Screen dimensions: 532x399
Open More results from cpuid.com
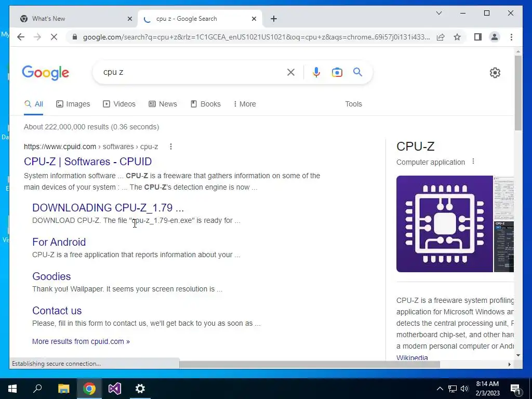pyautogui.click(x=81, y=341)
